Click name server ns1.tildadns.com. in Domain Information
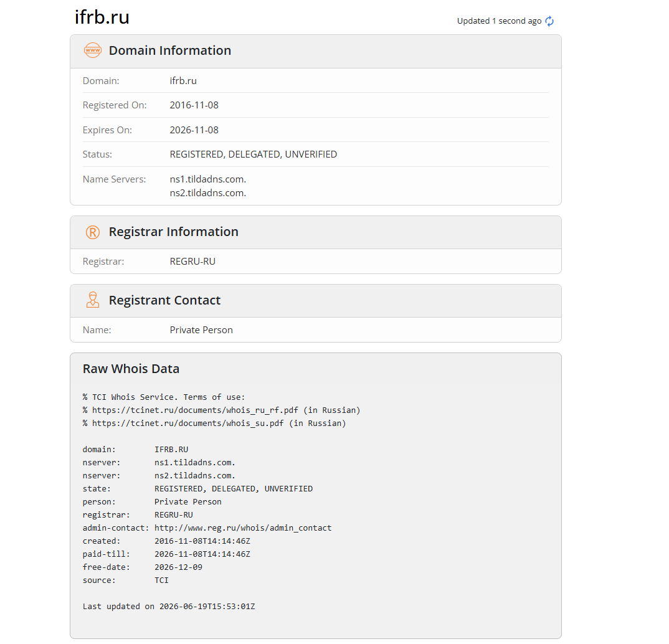 (x=208, y=179)
